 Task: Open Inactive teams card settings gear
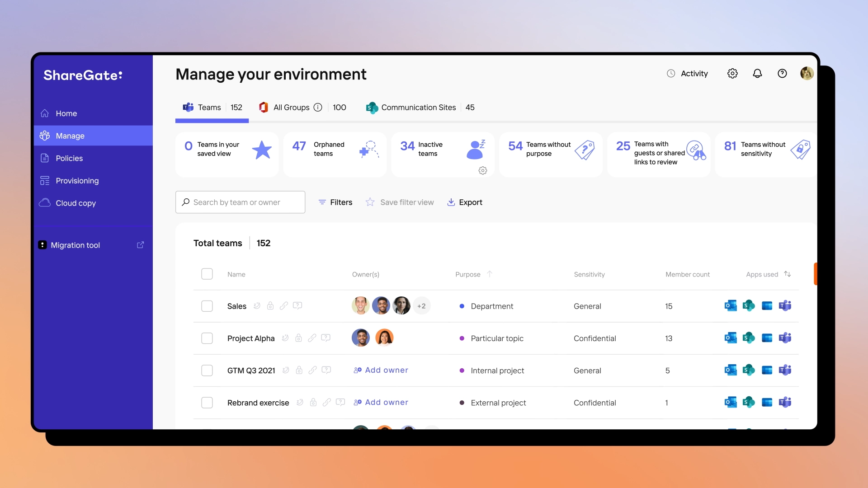(483, 170)
